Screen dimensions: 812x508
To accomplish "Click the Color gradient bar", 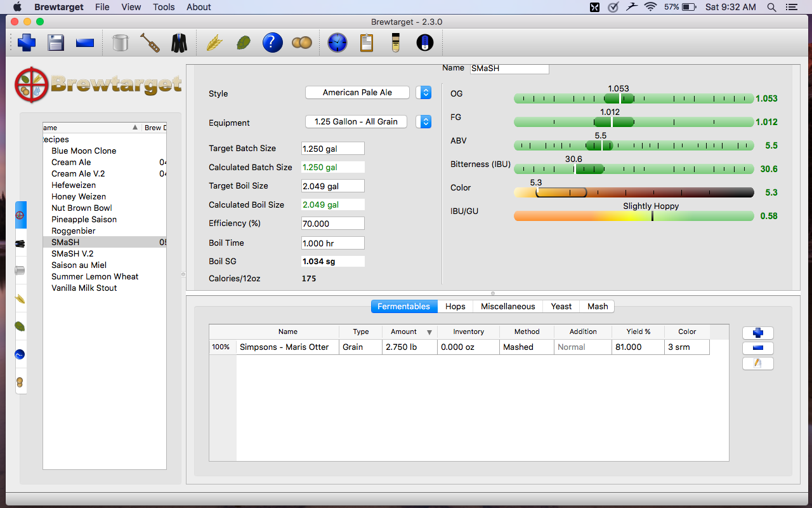I will click(x=633, y=192).
